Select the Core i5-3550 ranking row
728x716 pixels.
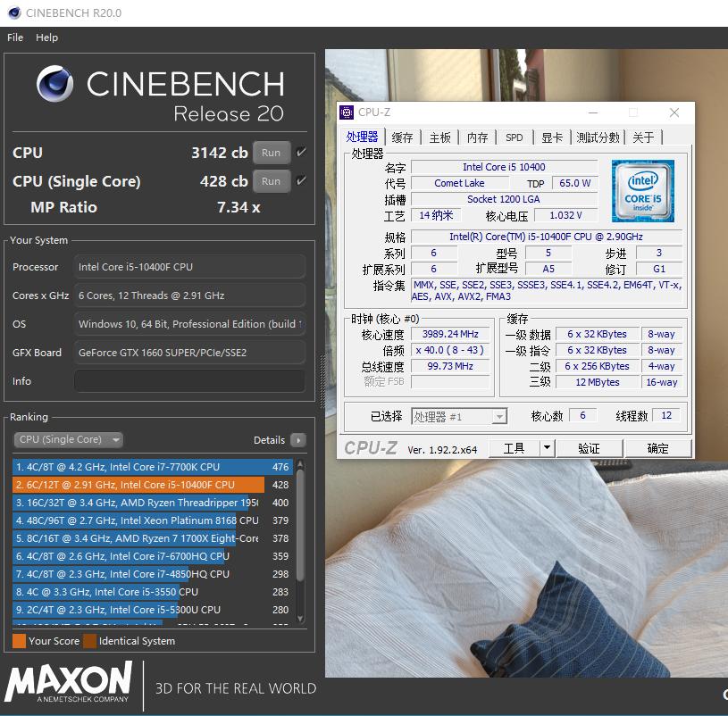[x=153, y=592]
